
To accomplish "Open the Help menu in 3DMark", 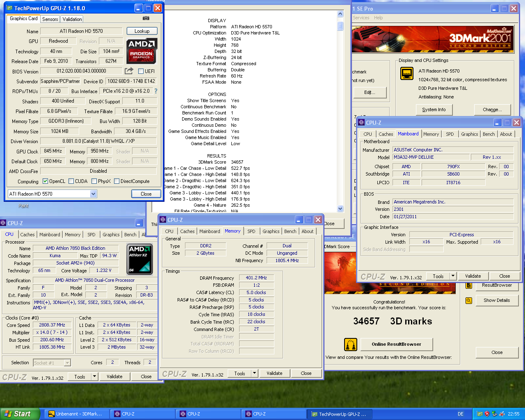I will [378, 18].
